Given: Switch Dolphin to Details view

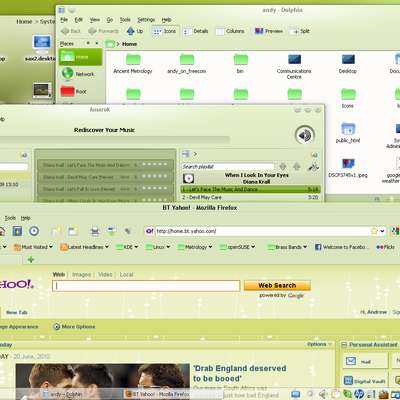Looking at the screenshot, I should (x=196, y=31).
